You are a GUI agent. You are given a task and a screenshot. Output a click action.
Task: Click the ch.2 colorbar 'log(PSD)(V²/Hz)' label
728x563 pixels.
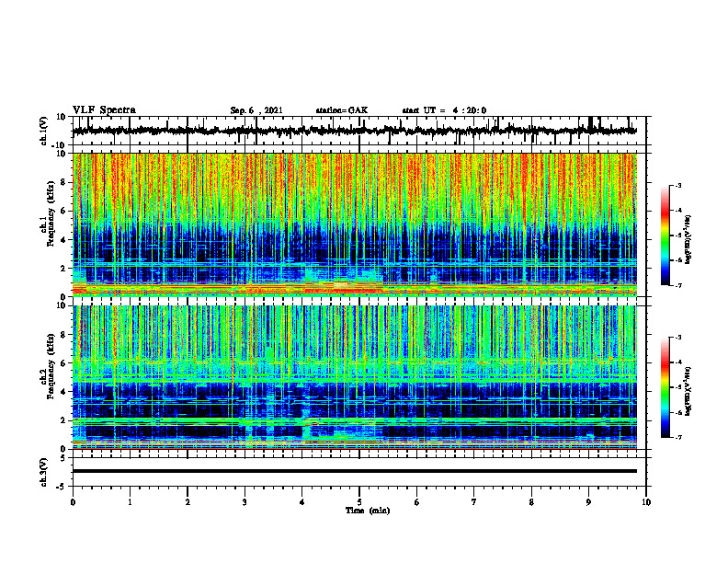[x=688, y=391]
